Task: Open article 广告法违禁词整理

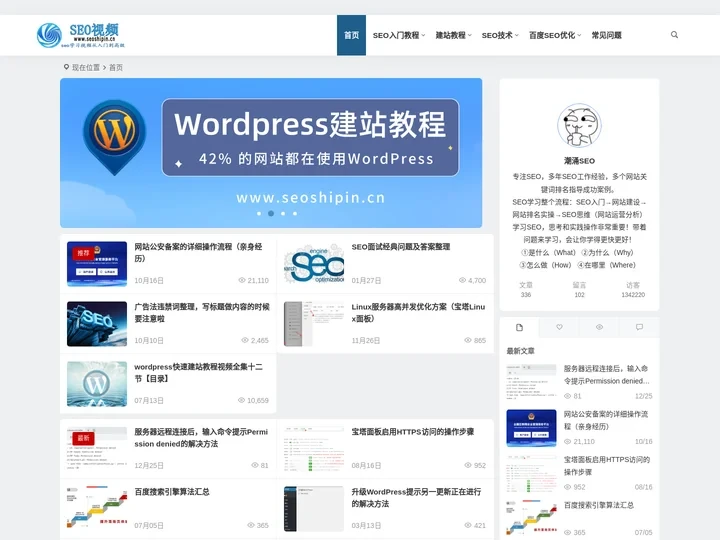Action: [202, 313]
